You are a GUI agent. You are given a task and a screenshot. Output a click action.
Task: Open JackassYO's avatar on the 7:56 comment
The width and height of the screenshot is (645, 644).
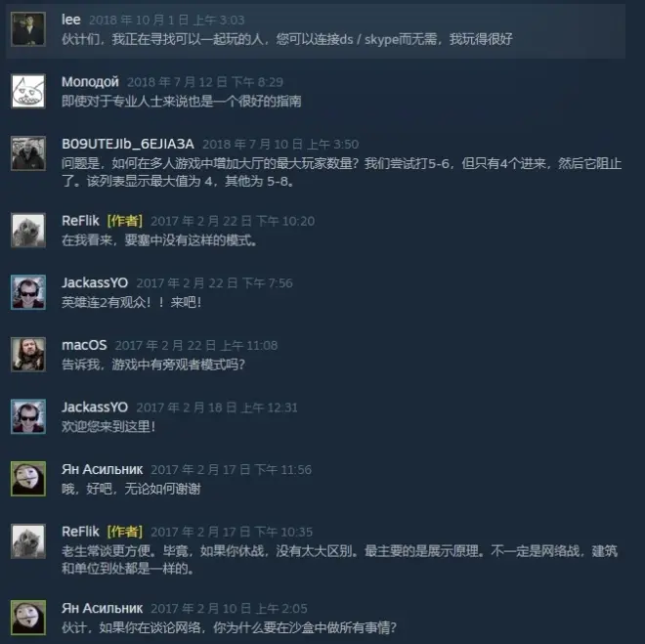(28, 292)
